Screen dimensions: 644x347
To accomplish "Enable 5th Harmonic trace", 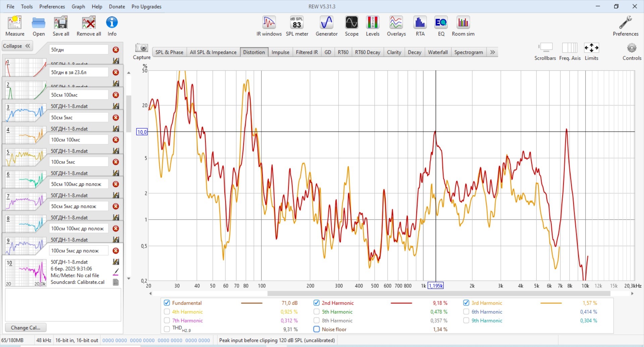I will click(316, 311).
